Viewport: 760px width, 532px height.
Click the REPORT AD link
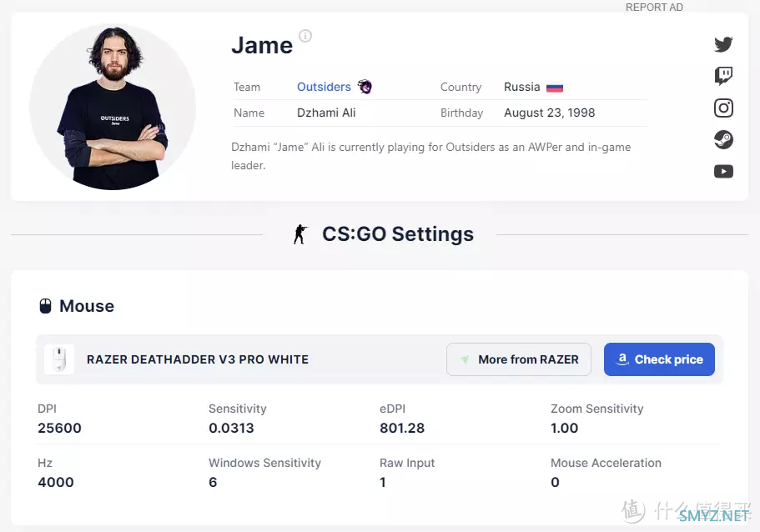(x=654, y=8)
